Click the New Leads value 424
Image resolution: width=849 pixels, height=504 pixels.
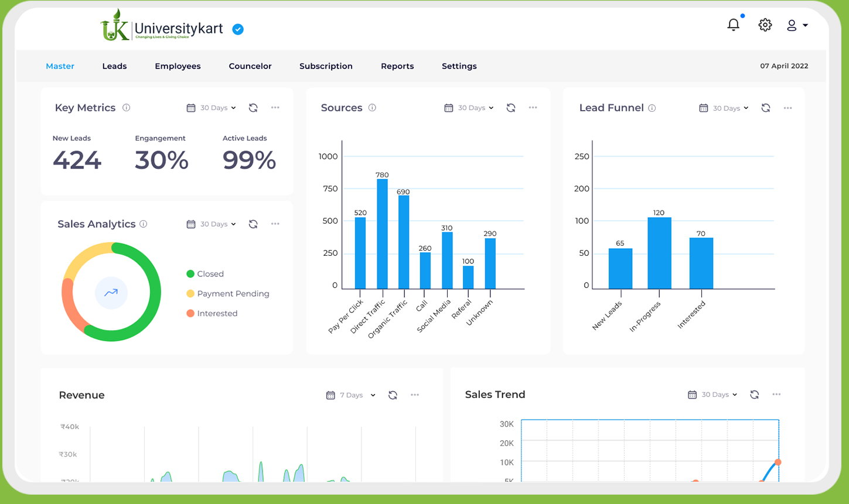(77, 160)
